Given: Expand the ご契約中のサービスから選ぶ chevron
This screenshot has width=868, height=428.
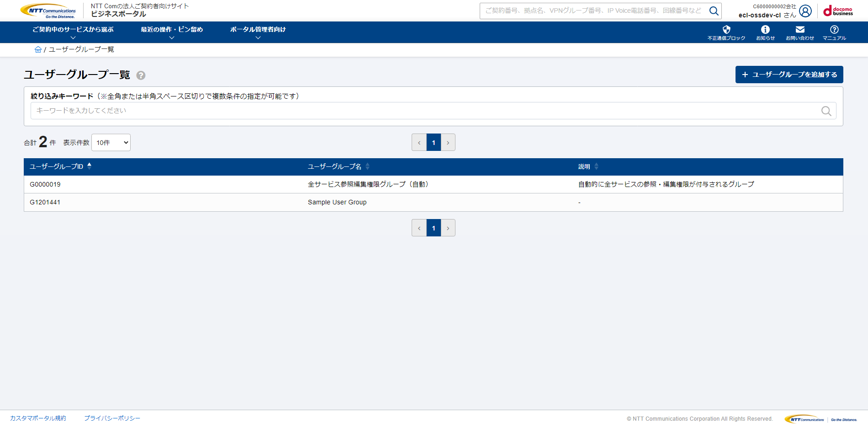Looking at the screenshot, I should click(72, 37).
